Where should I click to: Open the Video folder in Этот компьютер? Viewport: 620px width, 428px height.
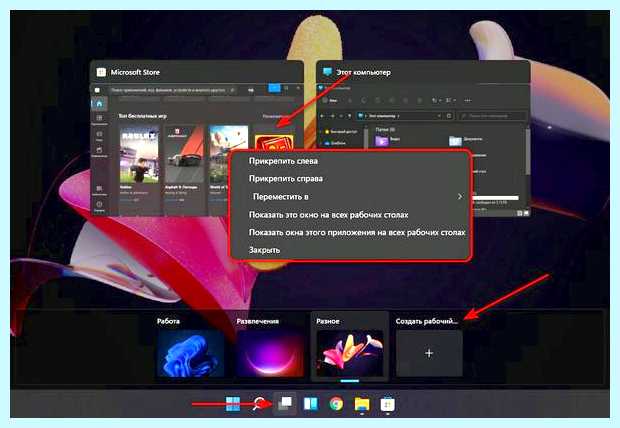pyautogui.click(x=388, y=140)
